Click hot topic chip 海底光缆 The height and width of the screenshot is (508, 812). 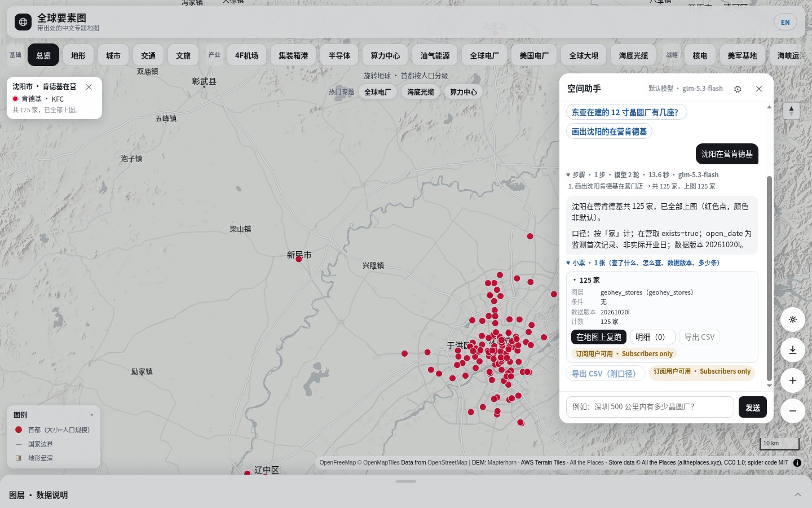[x=421, y=92]
